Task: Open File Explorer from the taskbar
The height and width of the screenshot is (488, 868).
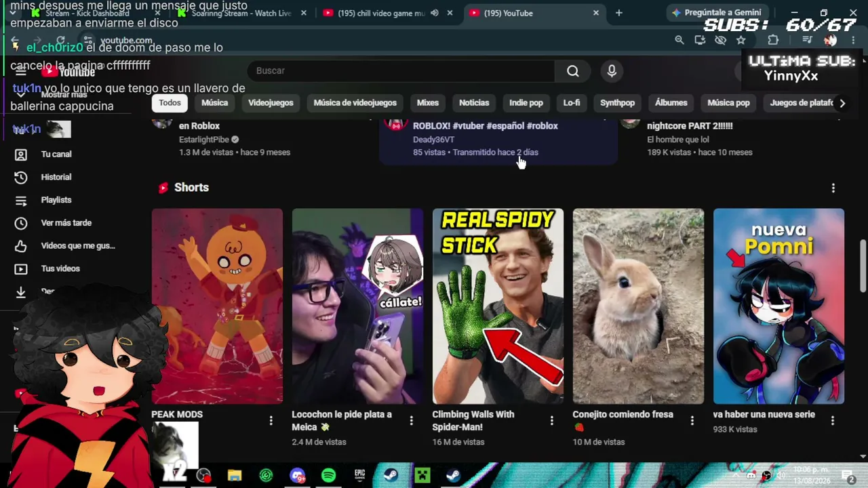Action: click(x=235, y=475)
